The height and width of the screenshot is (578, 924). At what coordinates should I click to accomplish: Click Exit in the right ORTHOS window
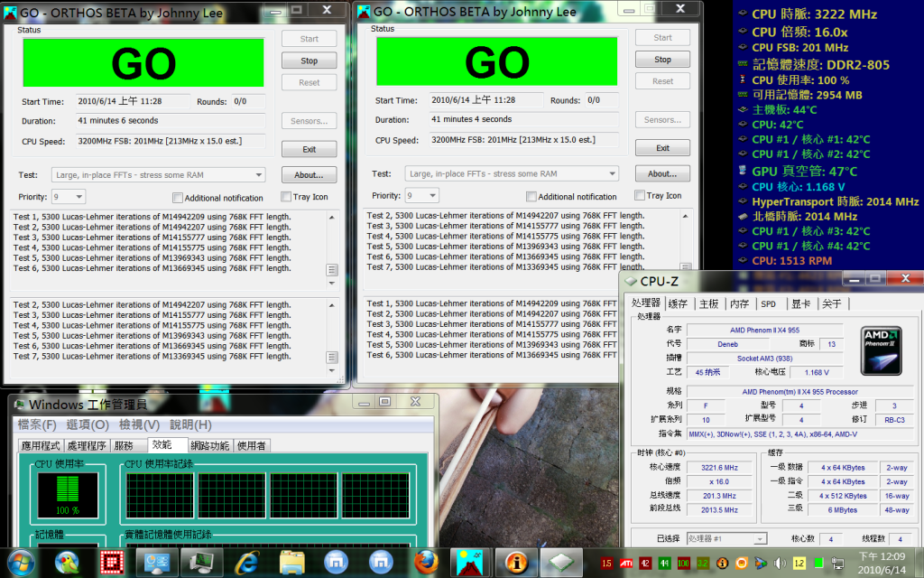(x=663, y=148)
